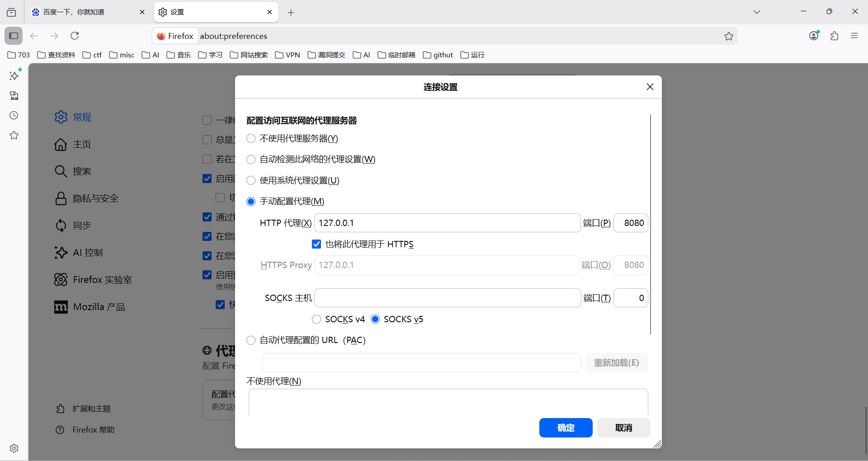The width and height of the screenshot is (868, 461).
Task: Open a new tab with plus button
Action: pos(291,12)
